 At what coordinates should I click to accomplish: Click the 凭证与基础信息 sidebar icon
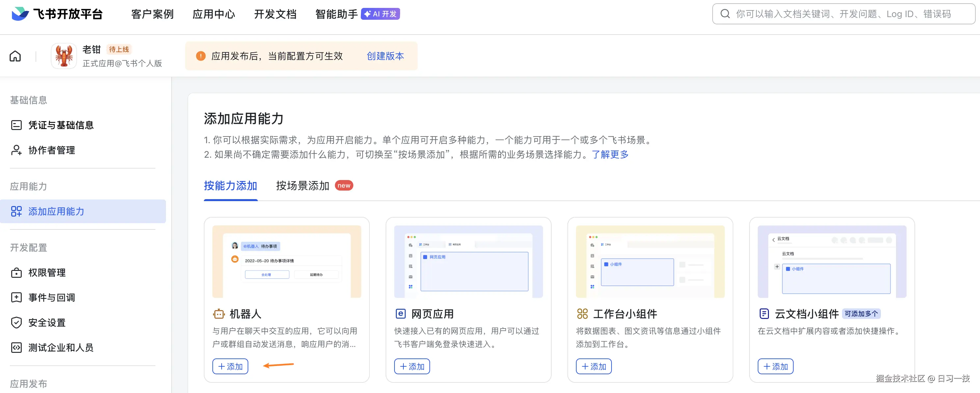[x=16, y=125]
